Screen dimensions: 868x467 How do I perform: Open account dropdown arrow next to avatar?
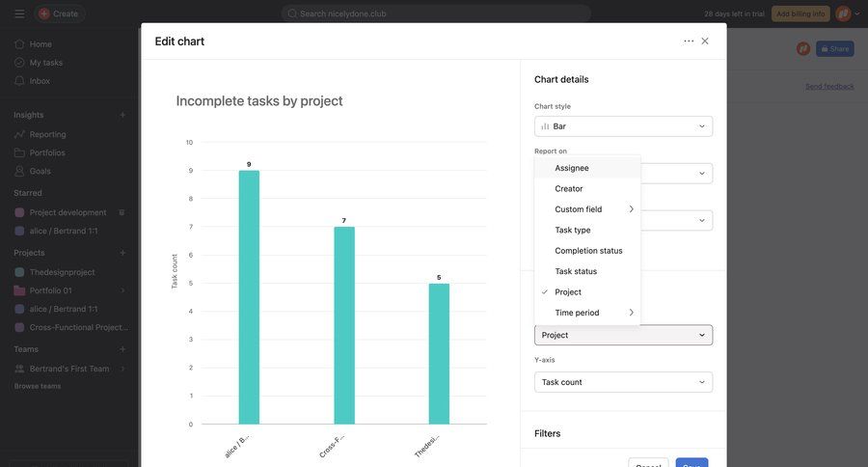point(857,14)
